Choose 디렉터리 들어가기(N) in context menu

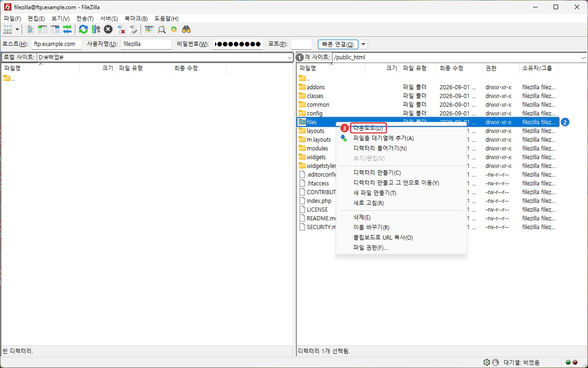pos(401,148)
